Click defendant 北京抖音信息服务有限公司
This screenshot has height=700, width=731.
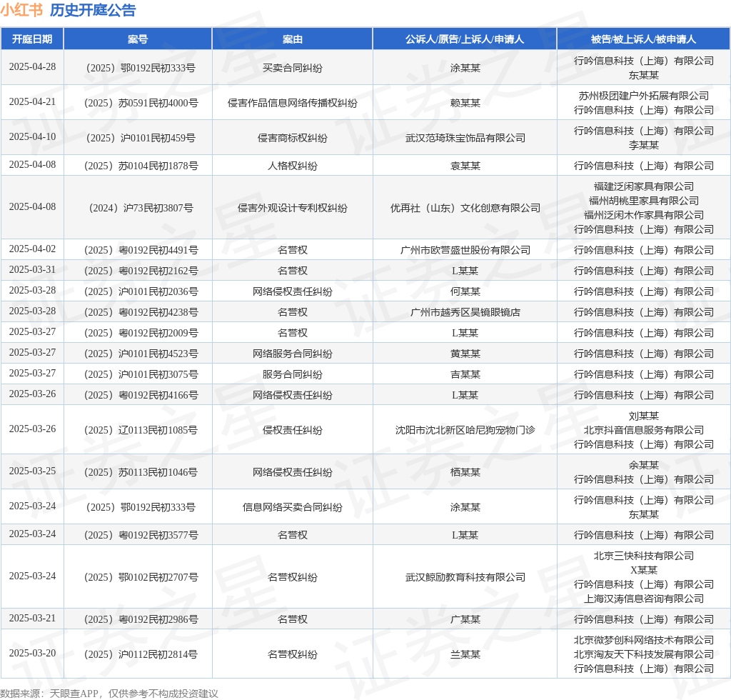(x=643, y=430)
